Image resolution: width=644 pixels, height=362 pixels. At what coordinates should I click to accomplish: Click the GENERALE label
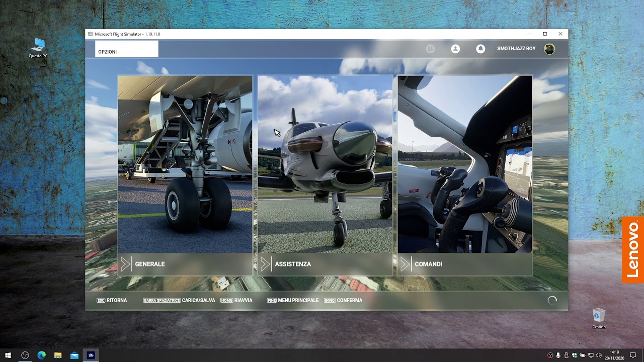150,264
